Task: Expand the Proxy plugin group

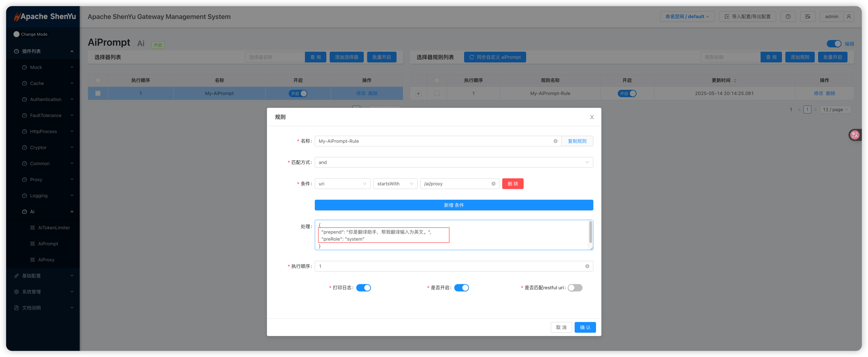Action: pos(43,180)
